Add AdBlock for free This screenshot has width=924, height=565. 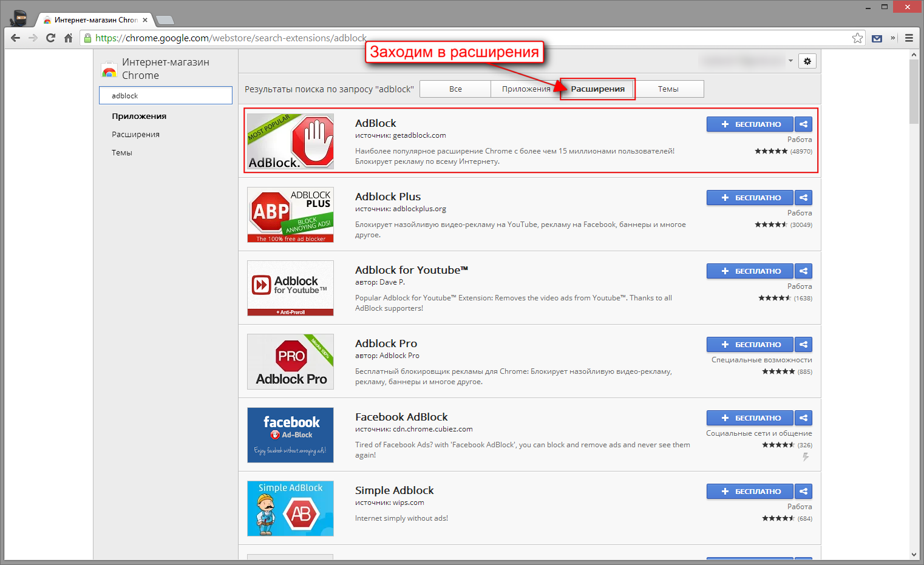750,124
